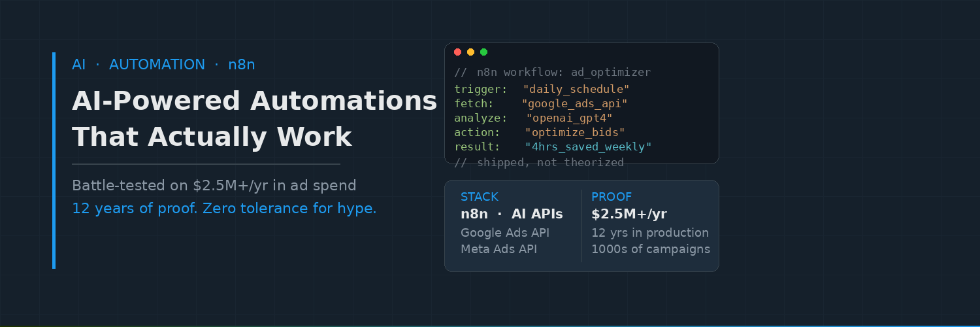Click the "// n8n workflow: ad_optimizer" comment
Image resolution: width=980 pixels, height=327 pixels.
[x=553, y=72]
